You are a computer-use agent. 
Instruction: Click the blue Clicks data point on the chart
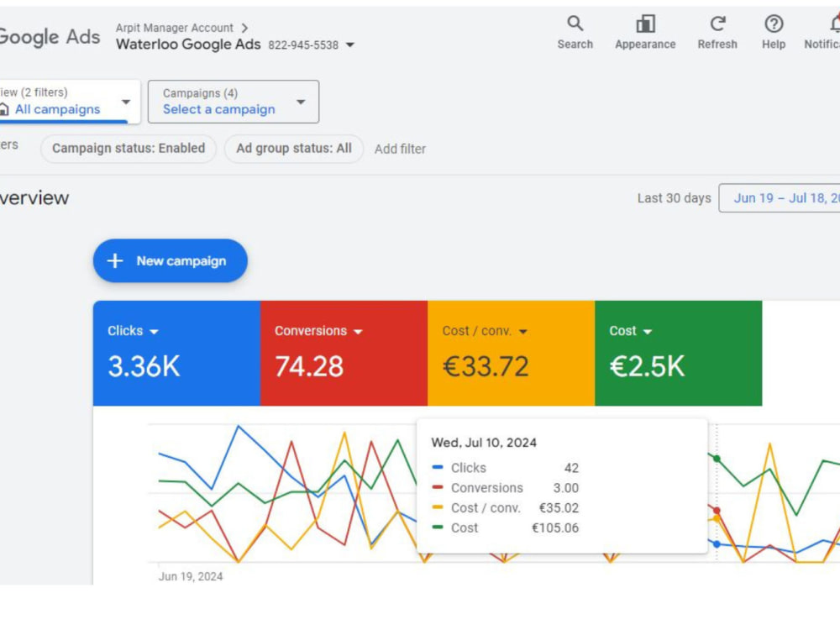pos(717,543)
